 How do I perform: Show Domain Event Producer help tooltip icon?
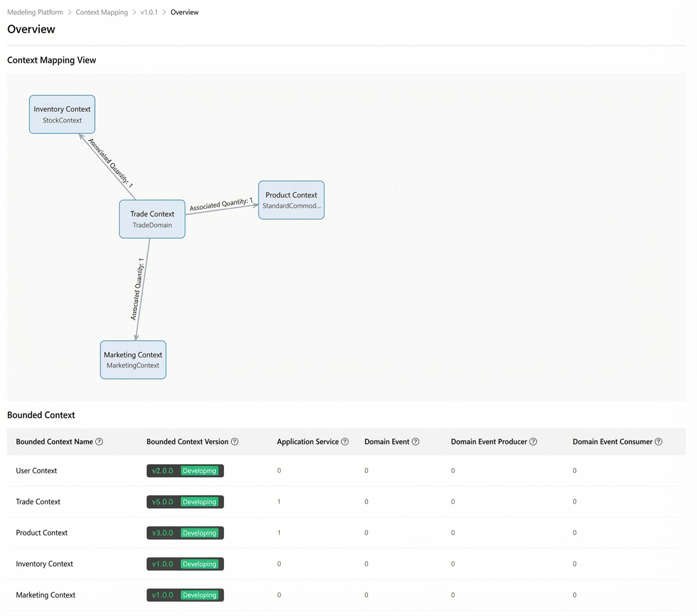click(533, 442)
